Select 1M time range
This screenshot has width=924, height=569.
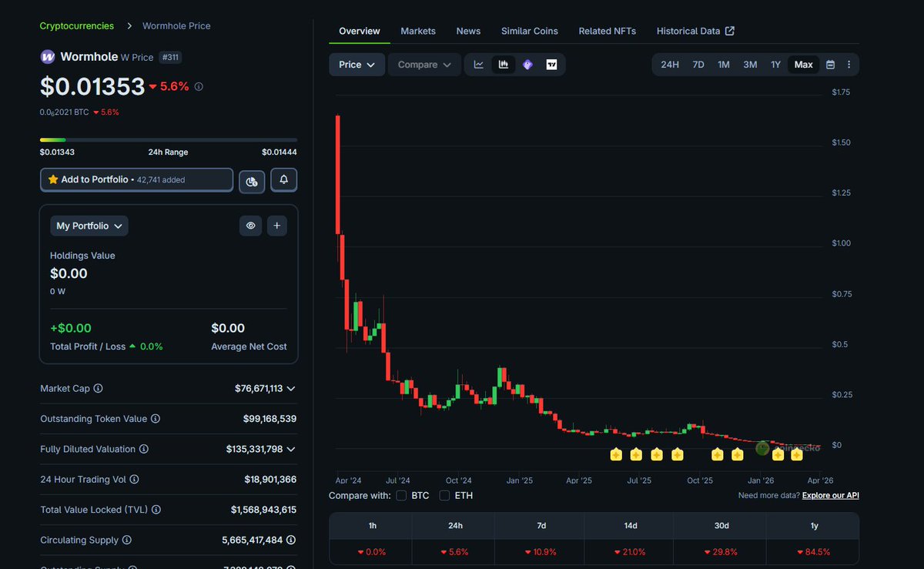tap(724, 65)
